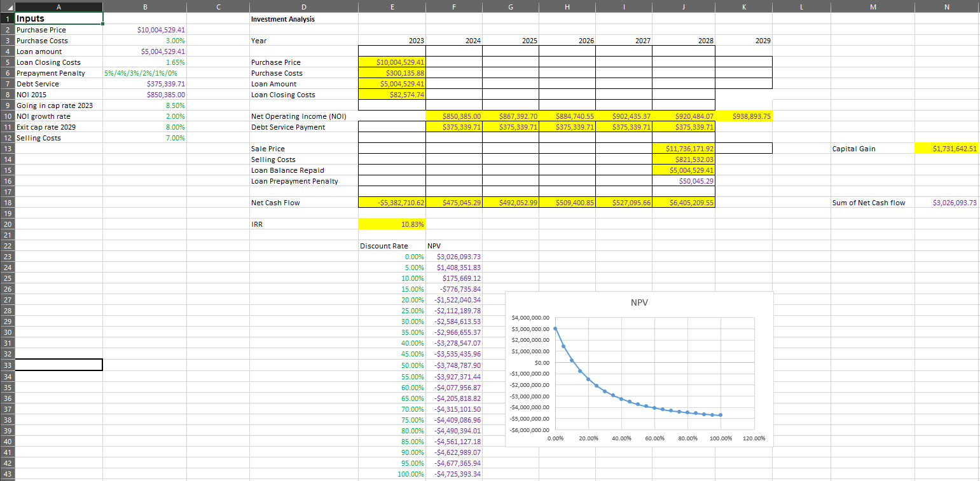Click the Loan Closing Costs 1.65% cell

tap(145, 62)
